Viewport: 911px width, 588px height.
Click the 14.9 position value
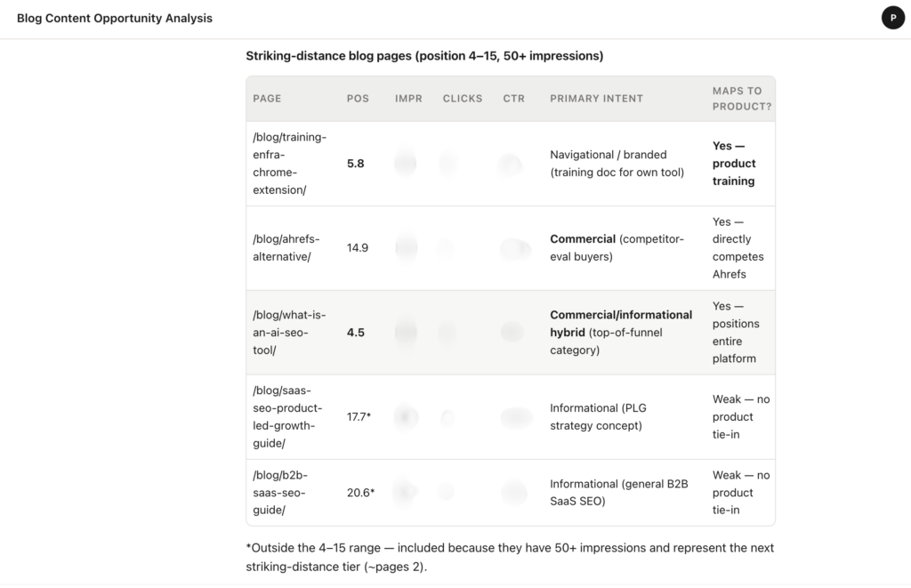tap(358, 247)
